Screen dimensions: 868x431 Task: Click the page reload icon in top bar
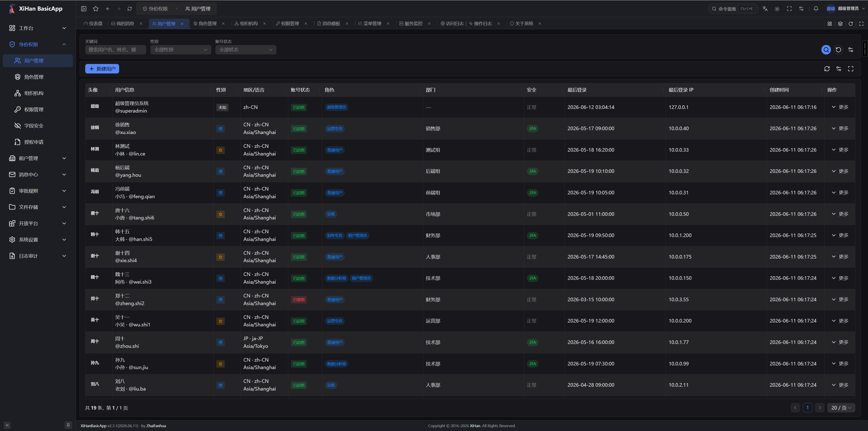[130, 9]
